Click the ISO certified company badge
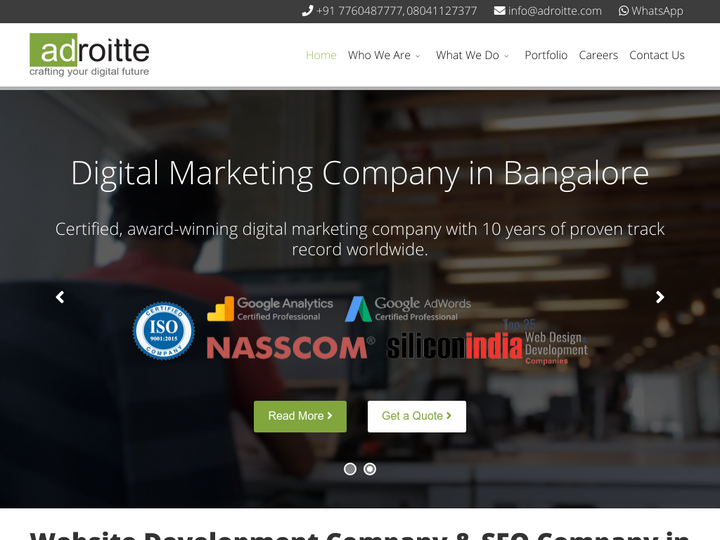Image resolution: width=720 pixels, height=540 pixels. coord(163,331)
